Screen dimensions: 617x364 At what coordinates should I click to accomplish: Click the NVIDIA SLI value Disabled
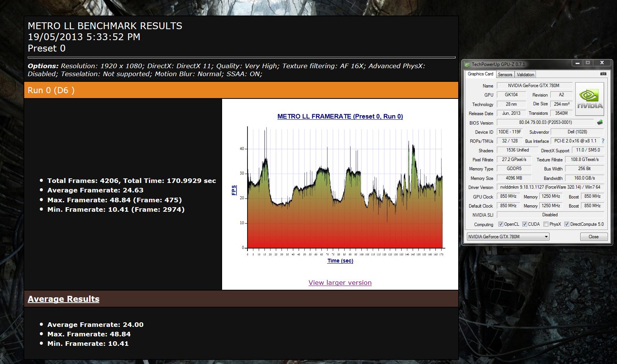[550, 215]
